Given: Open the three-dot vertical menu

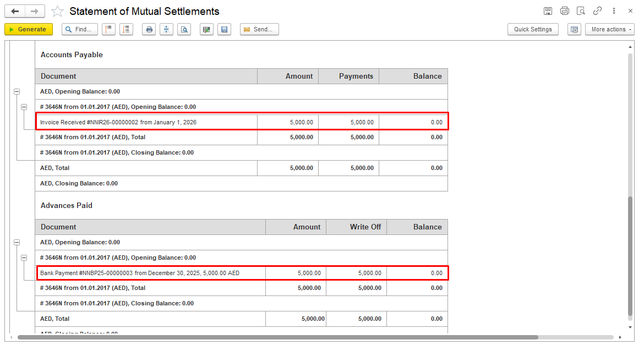Looking at the screenshot, I should 614,11.
